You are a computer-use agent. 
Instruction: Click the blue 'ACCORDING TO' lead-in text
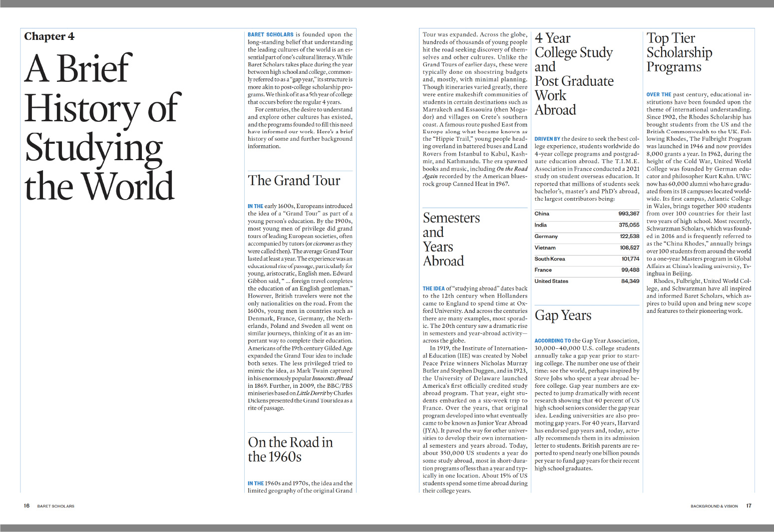pyautogui.click(x=552, y=341)
